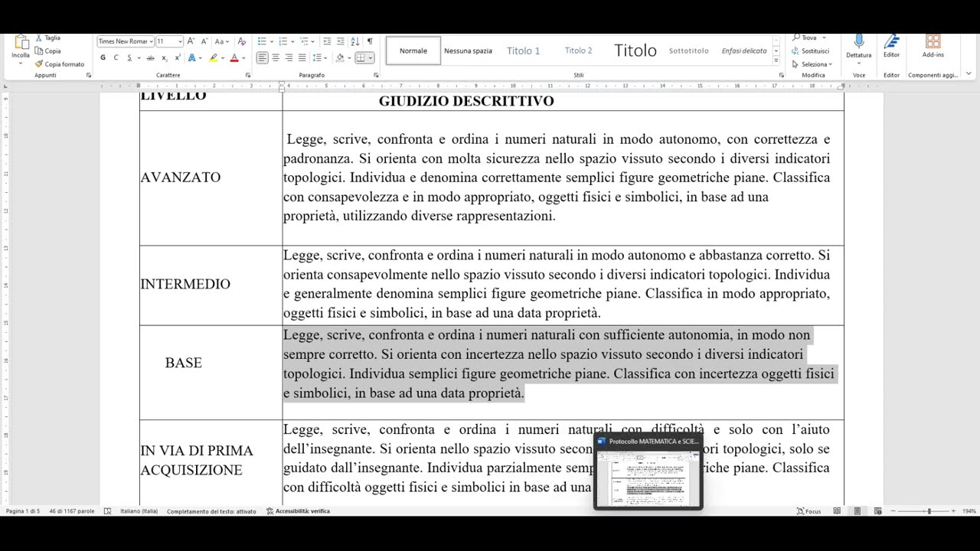Center align text
This screenshot has width=980, height=551.
click(x=276, y=57)
